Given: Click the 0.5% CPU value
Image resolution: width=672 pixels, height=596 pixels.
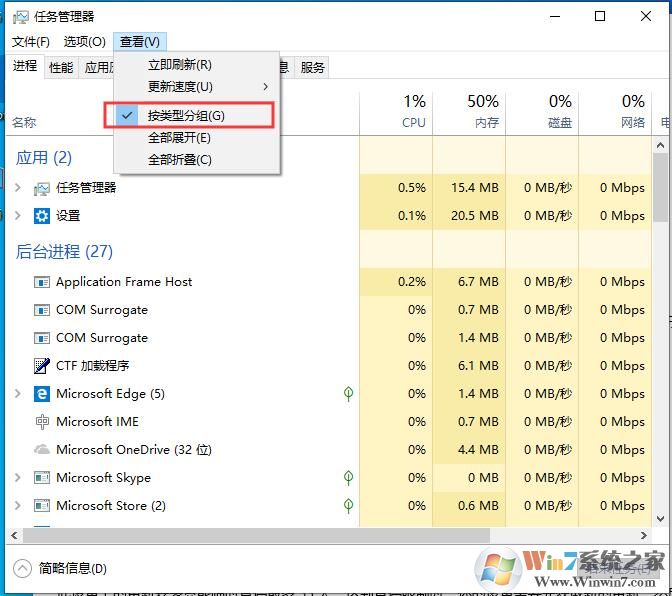Looking at the screenshot, I should click(411, 188).
